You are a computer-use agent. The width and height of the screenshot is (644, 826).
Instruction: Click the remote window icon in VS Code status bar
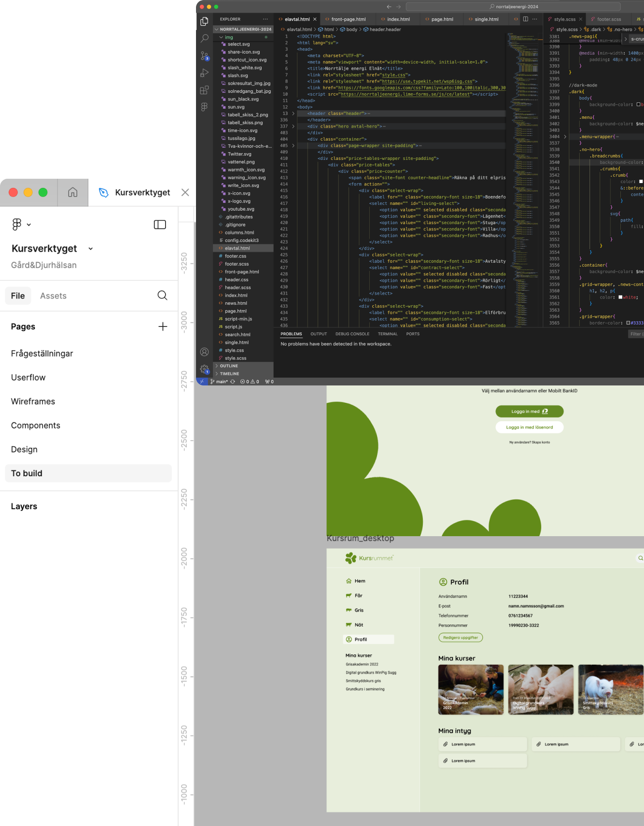click(x=201, y=382)
